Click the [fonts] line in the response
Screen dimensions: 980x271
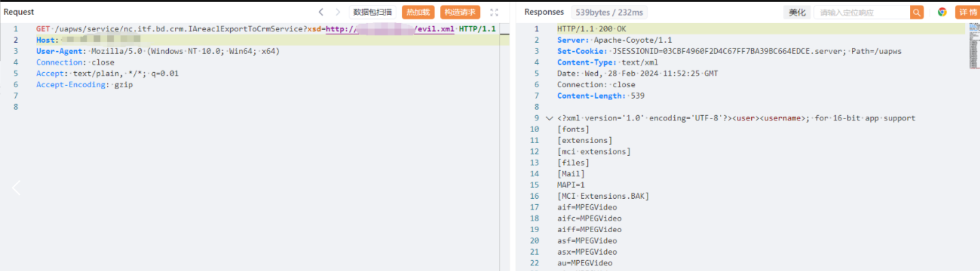click(573, 129)
